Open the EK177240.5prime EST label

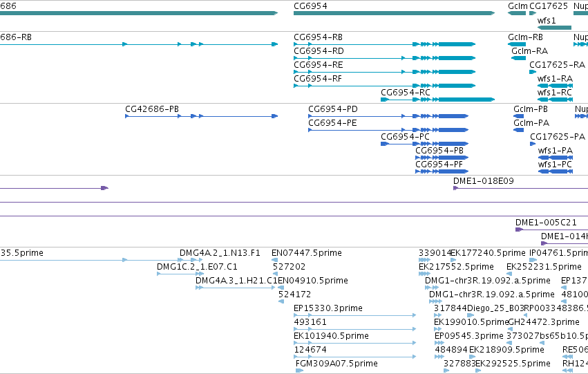click(489, 253)
